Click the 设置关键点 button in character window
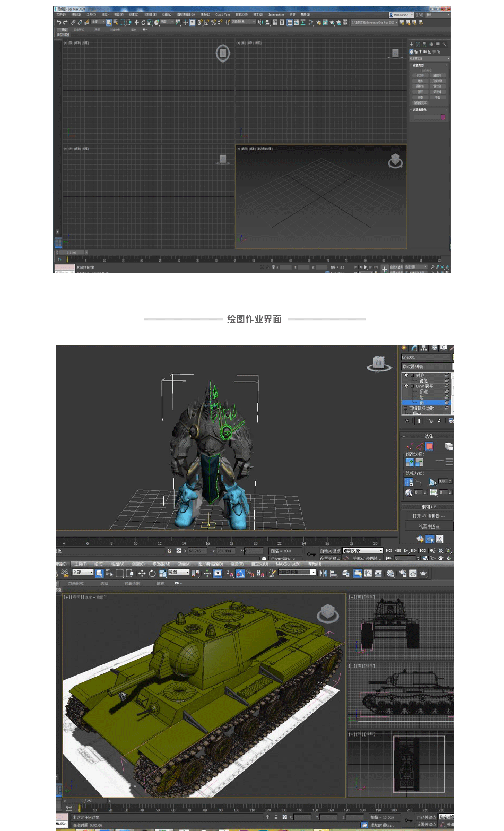This screenshot has height=831, width=504. pos(330,558)
